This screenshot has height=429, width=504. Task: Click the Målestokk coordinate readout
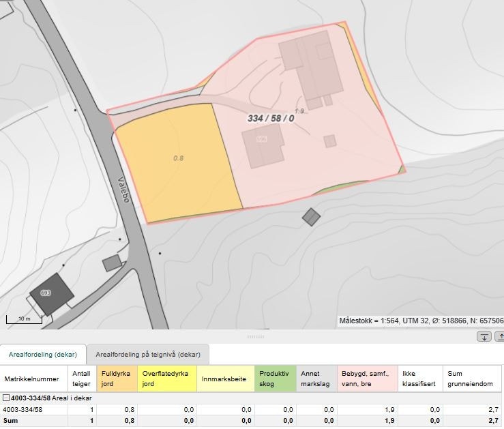(x=421, y=321)
